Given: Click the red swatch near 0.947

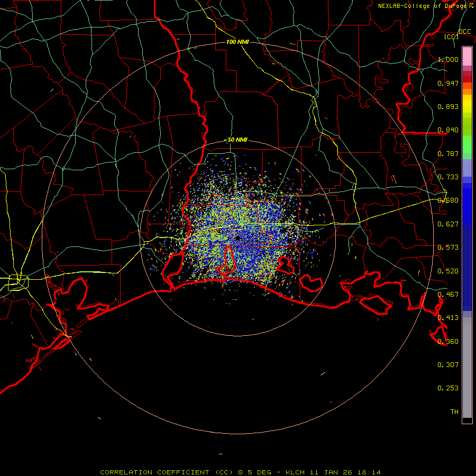Looking at the screenshot, I should (x=467, y=79).
